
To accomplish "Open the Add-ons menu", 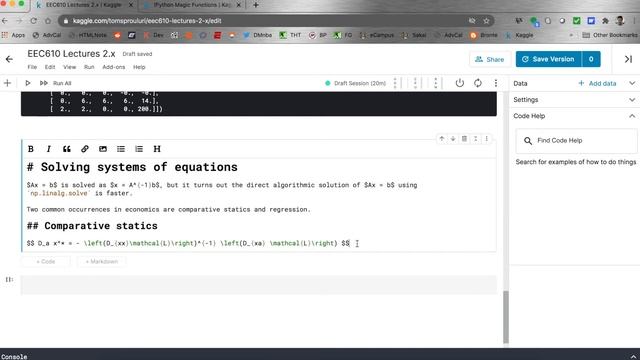I will 113,67.
